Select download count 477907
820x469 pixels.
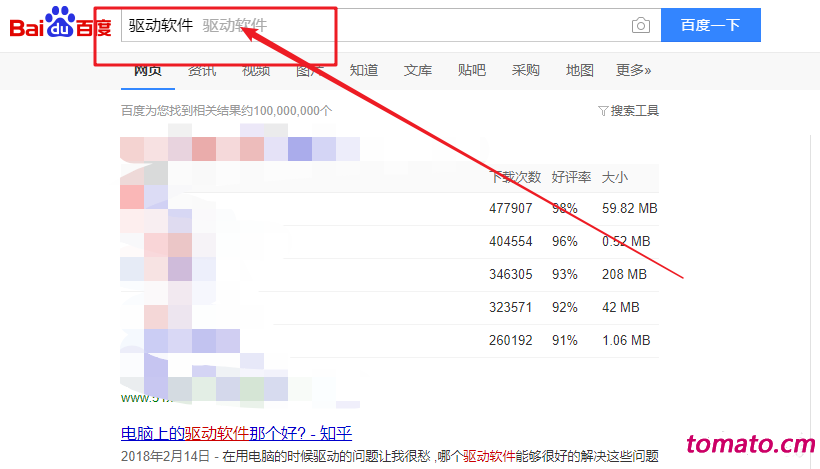[510, 208]
